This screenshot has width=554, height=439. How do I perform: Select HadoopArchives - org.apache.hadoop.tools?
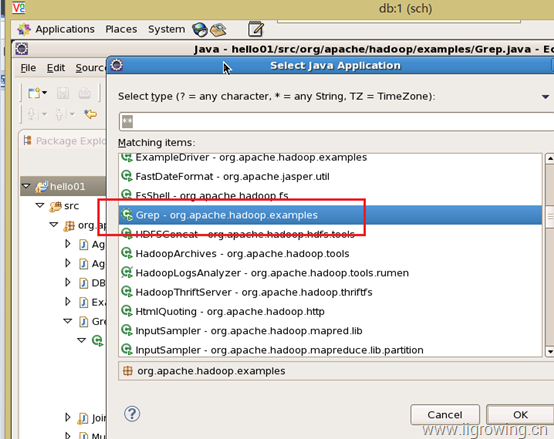click(x=330, y=254)
